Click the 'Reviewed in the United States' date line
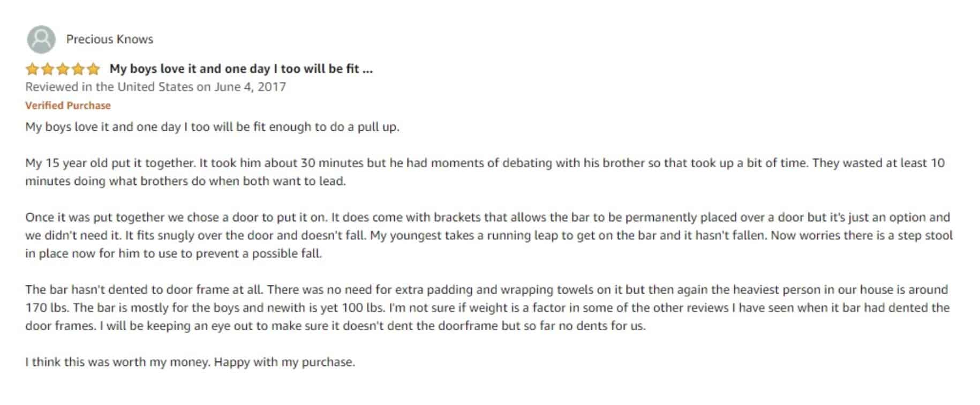Image resolution: width=980 pixels, height=405 pixels. point(156,87)
